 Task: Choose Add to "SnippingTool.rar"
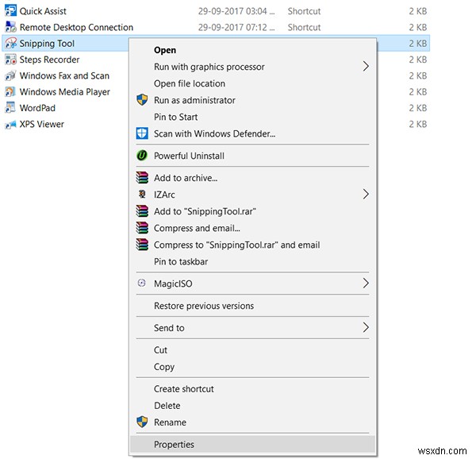coord(252,211)
